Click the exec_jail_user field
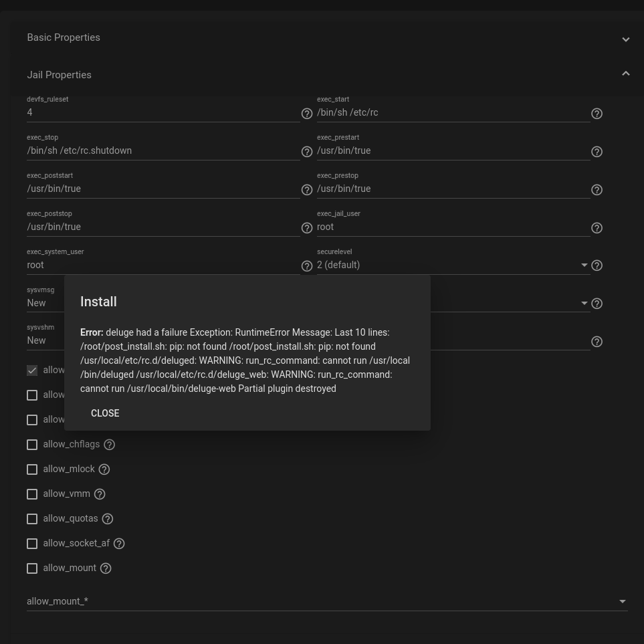The height and width of the screenshot is (644, 644). (x=453, y=227)
